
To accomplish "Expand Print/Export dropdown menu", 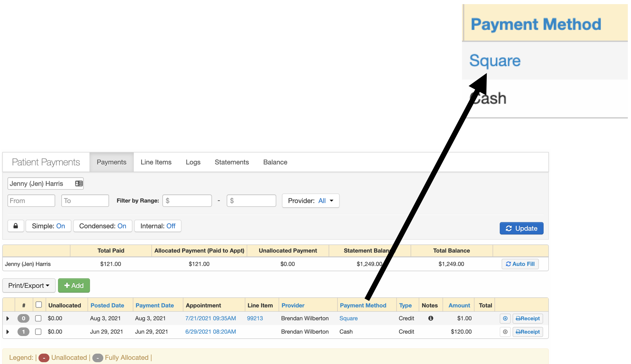I will click(29, 285).
